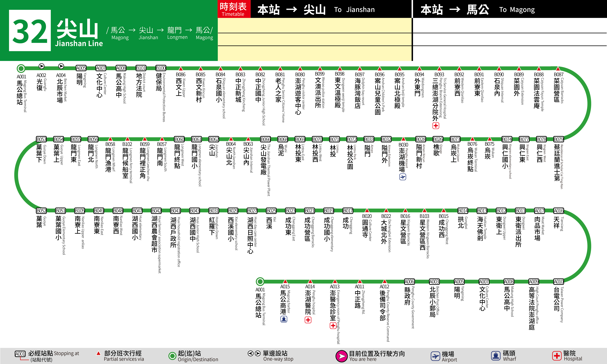Click wharf icon under A015 馬公商港
The height and width of the screenshot is (364, 607).
coord(284,319)
